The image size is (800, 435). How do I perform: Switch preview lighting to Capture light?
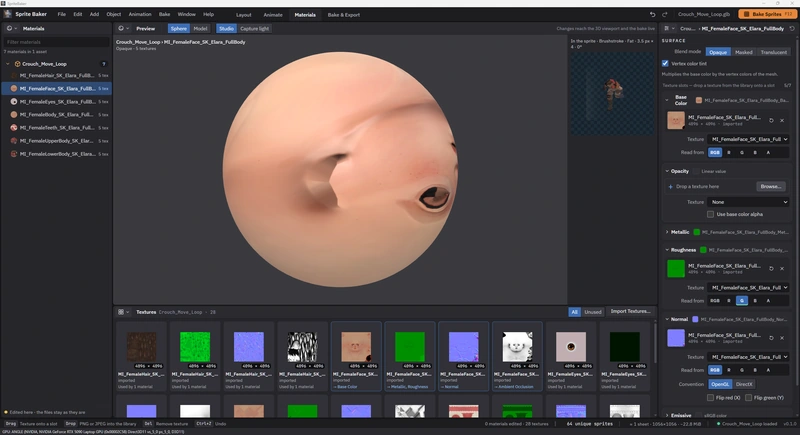[x=254, y=29]
